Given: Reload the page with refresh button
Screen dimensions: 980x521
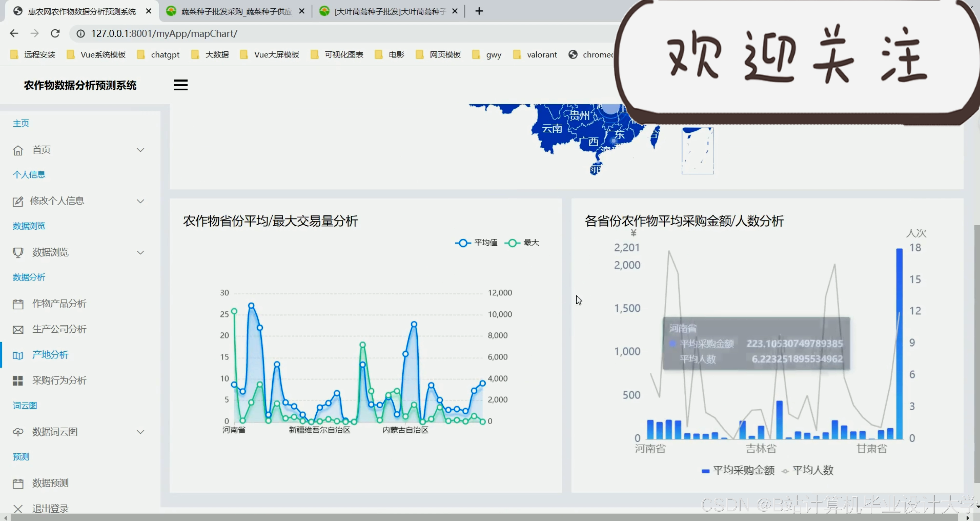Looking at the screenshot, I should [55, 34].
